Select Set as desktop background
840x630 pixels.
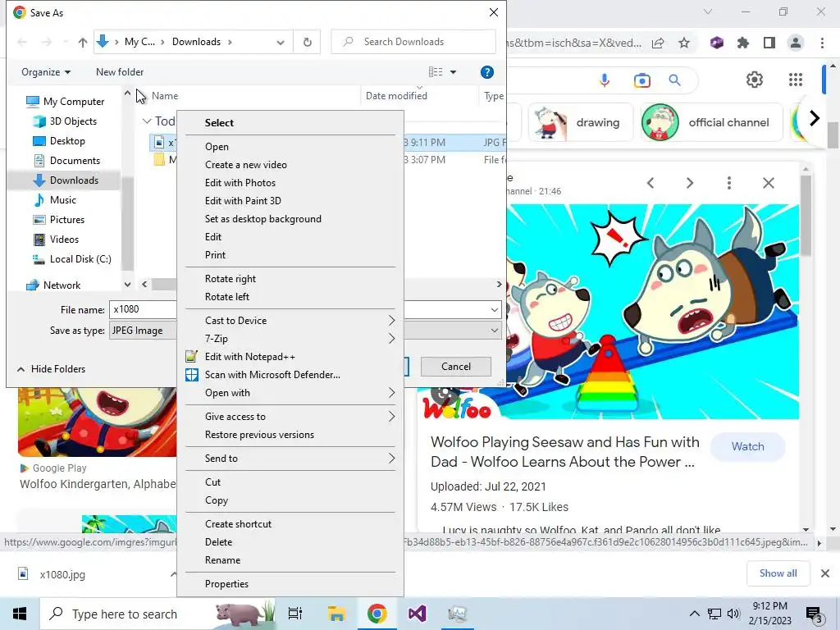pyautogui.click(x=290, y=219)
